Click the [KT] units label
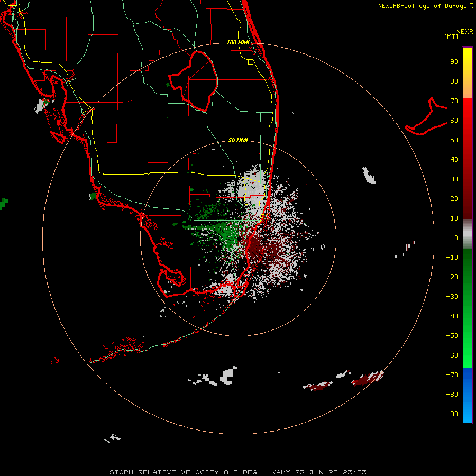 [452, 36]
